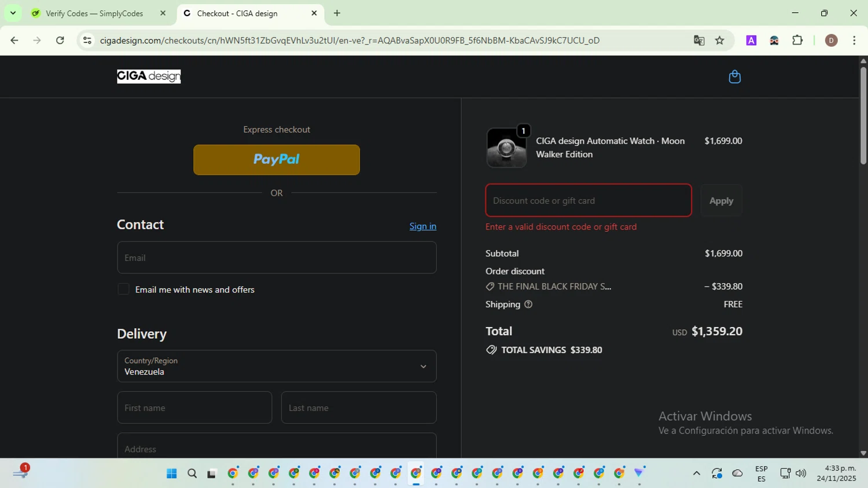868x488 pixels.
Task: Tick Email me with news and offers
Action: tap(123, 289)
